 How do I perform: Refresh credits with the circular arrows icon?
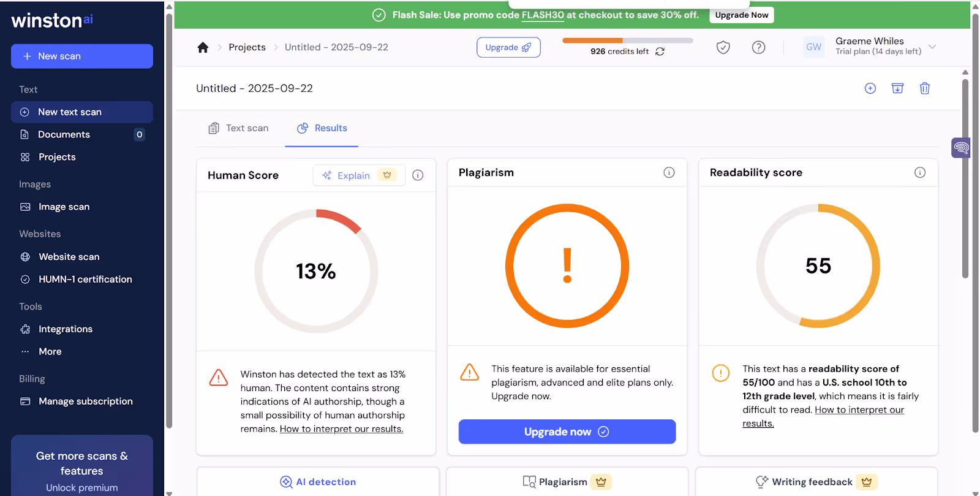tap(660, 52)
